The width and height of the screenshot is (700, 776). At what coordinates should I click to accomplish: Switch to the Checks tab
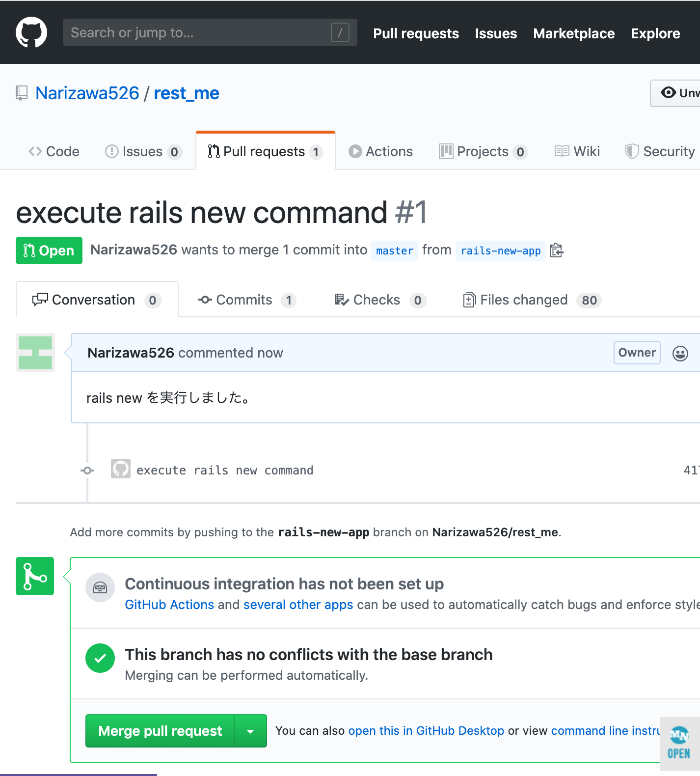click(x=380, y=300)
